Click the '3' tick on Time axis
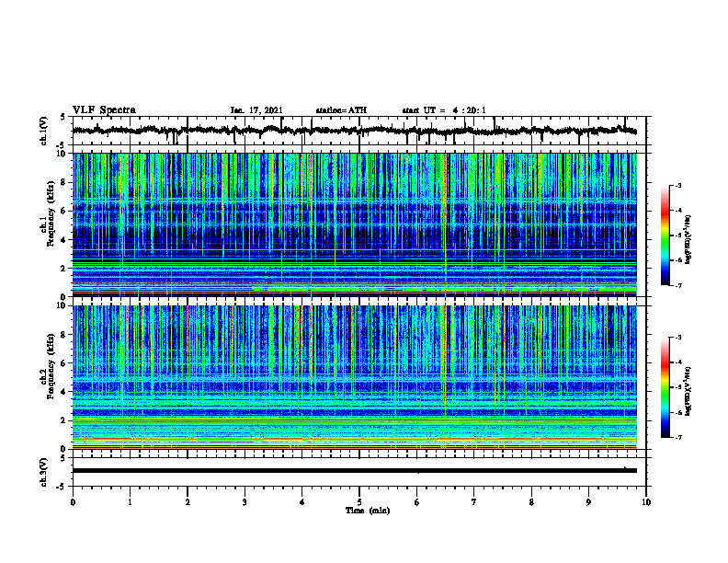This screenshot has height=563, width=728. point(245,502)
